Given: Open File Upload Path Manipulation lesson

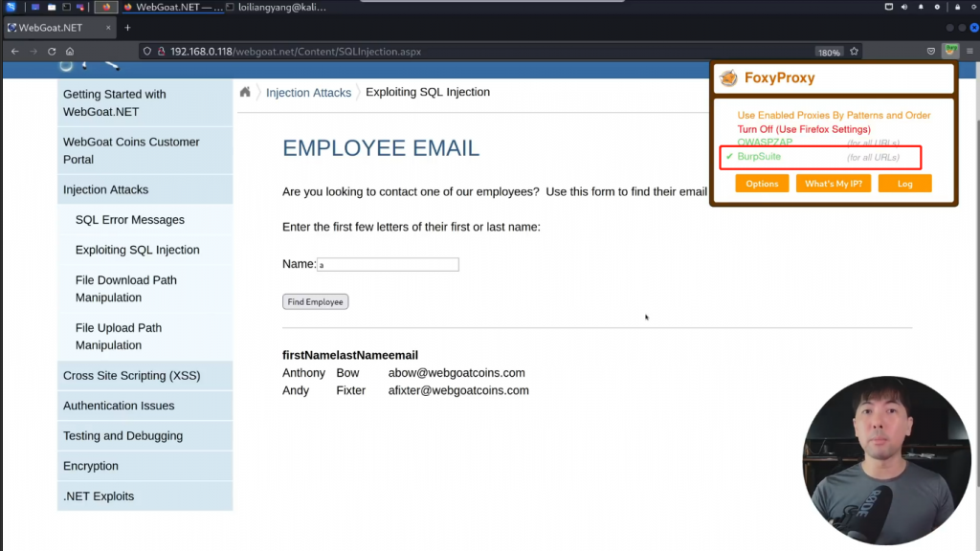Looking at the screenshot, I should click(145, 336).
